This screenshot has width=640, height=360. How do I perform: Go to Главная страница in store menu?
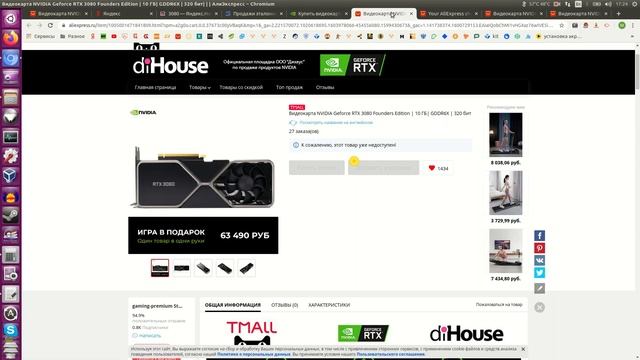click(x=155, y=87)
